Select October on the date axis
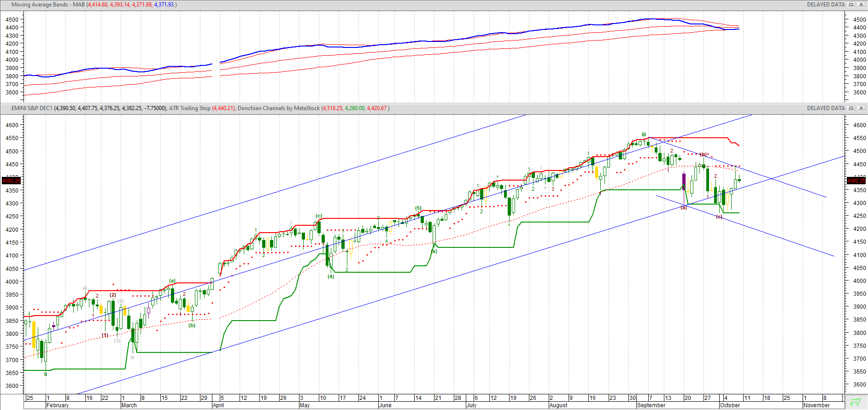The height and width of the screenshot is (410, 868). [730, 405]
